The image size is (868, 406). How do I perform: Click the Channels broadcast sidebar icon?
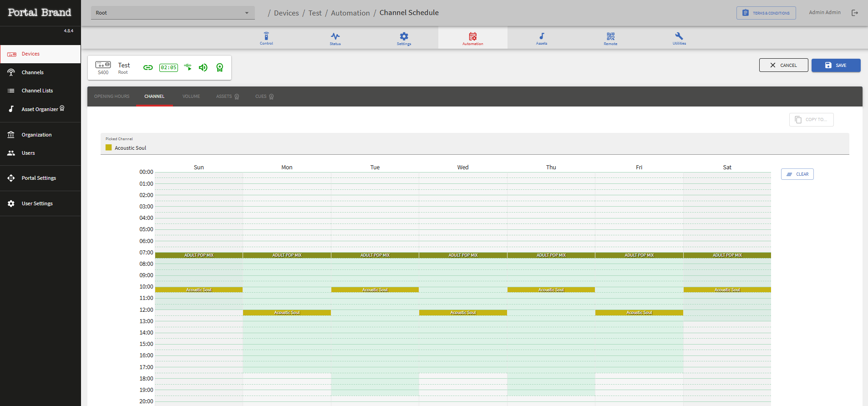coord(11,72)
